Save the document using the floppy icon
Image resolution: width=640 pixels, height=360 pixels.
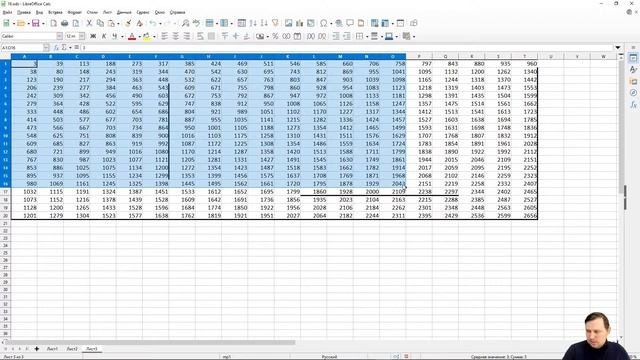click(x=36, y=23)
